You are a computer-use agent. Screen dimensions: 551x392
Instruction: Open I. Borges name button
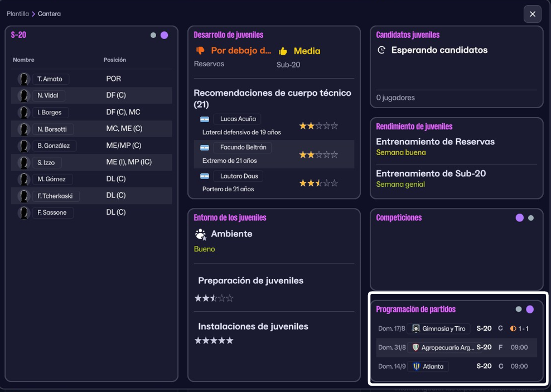[50, 113]
